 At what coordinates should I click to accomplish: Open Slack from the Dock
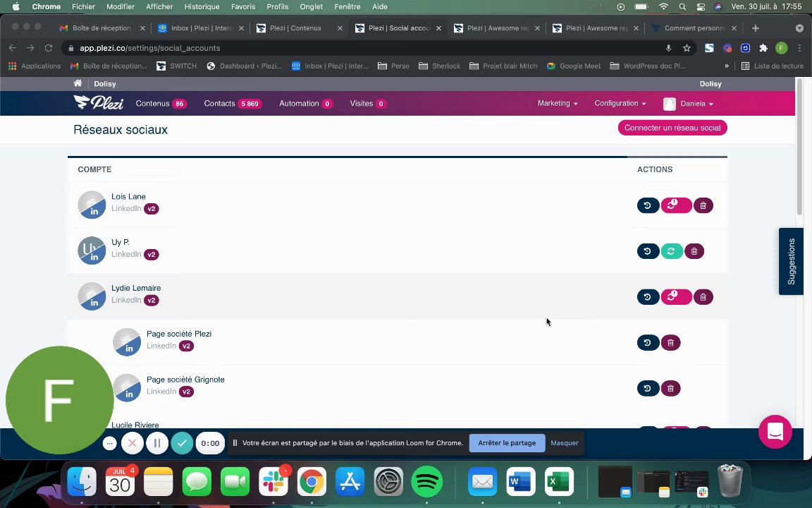pyautogui.click(x=273, y=482)
